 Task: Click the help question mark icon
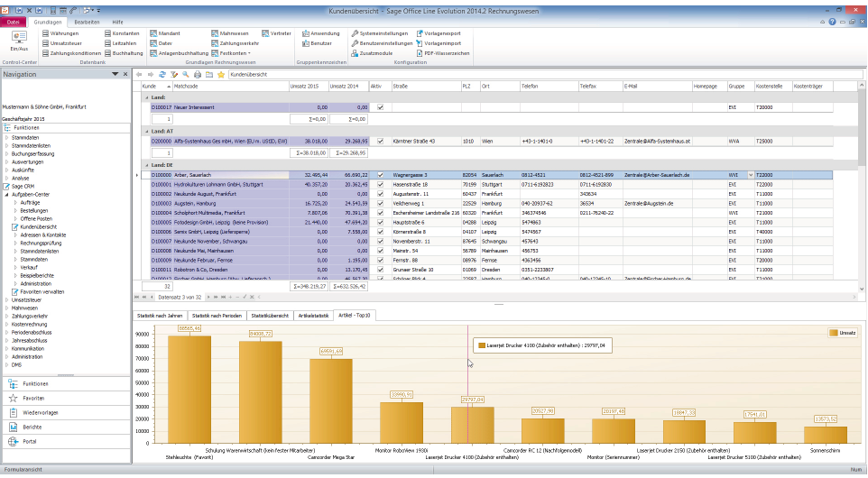[832, 22]
